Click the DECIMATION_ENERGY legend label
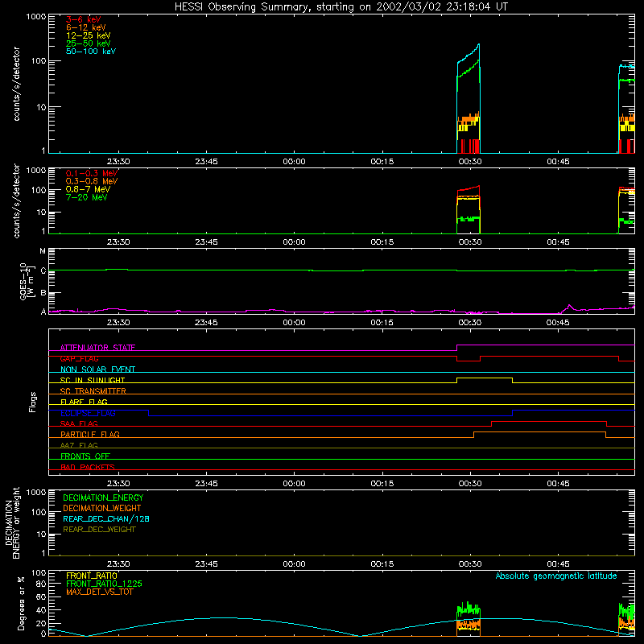The image size is (644, 644). pyautogui.click(x=103, y=497)
